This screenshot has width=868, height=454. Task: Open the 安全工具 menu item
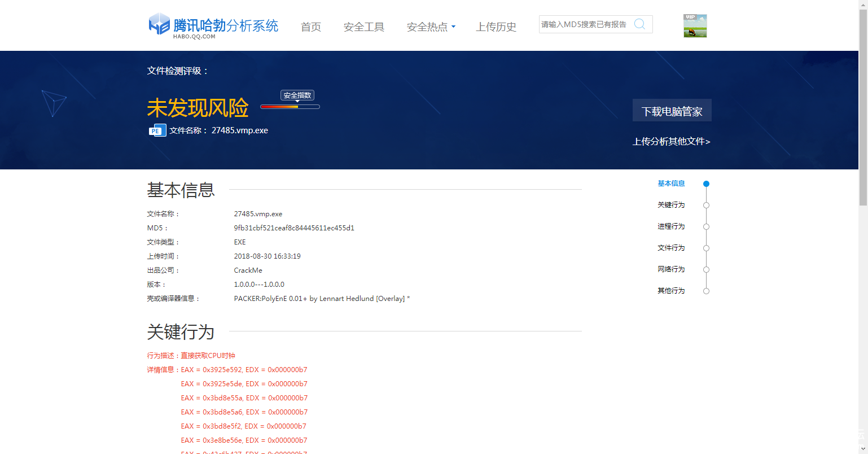tap(363, 27)
